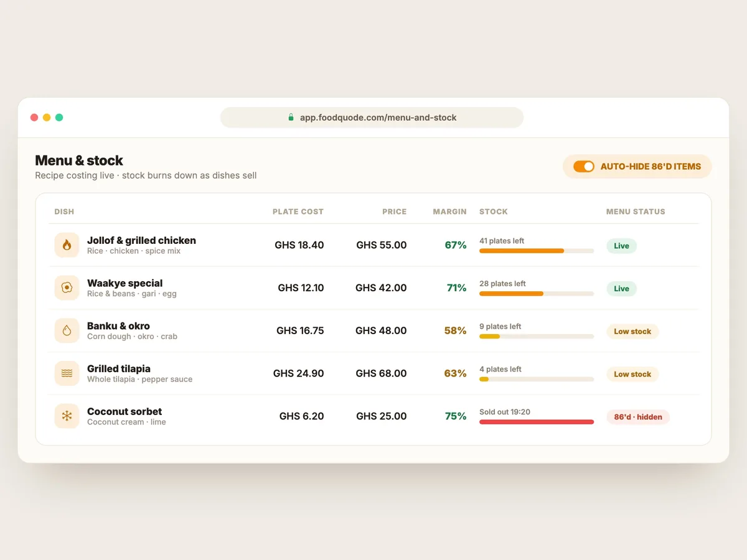The image size is (747, 560).
Task: Click the app.foodquode.com URL address field
Action: coord(372,118)
